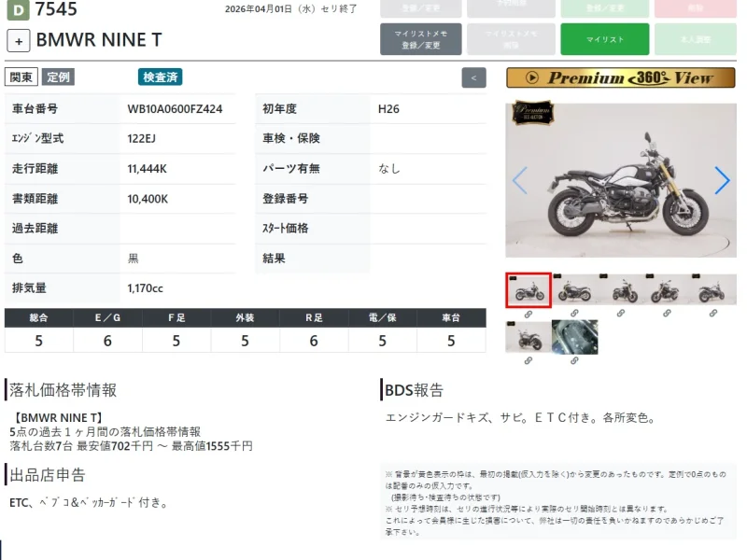The height and width of the screenshot is (560, 747).
Task: Click the 結果 label
Action: (x=274, y=259)
